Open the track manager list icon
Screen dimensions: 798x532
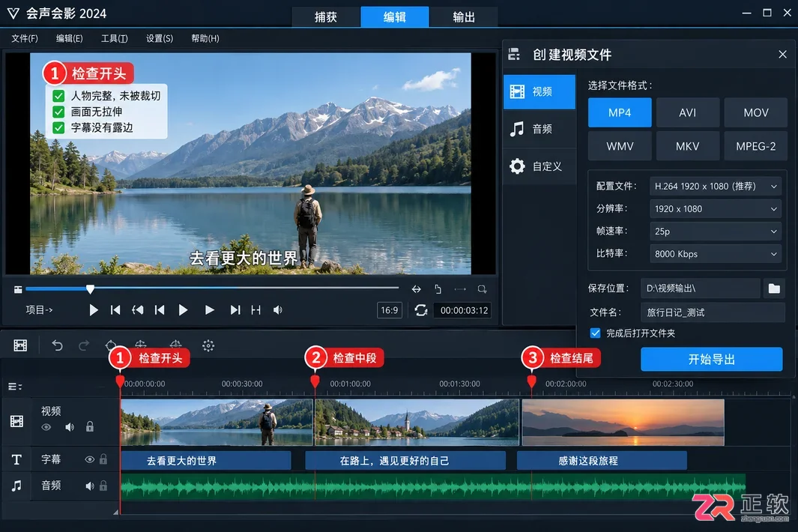[x=15, y=387]
